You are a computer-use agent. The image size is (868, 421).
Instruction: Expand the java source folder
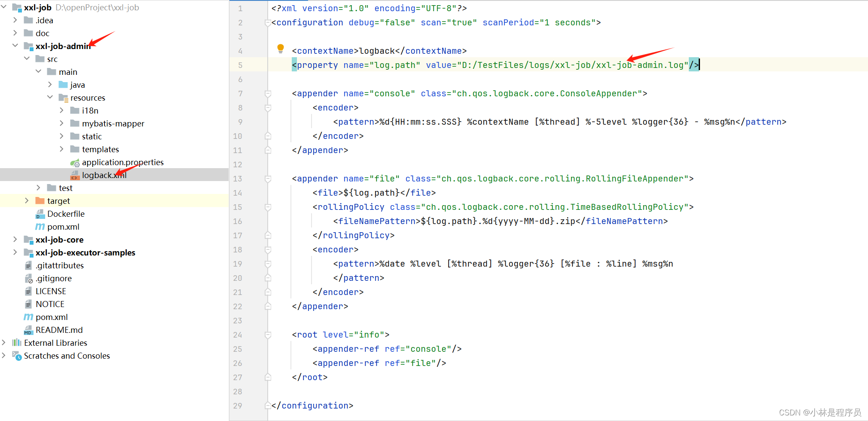50,85
